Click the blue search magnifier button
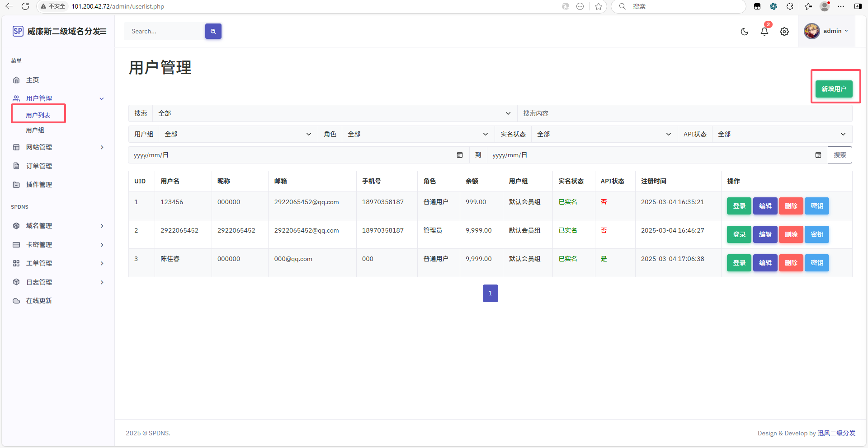 (213, 31)
